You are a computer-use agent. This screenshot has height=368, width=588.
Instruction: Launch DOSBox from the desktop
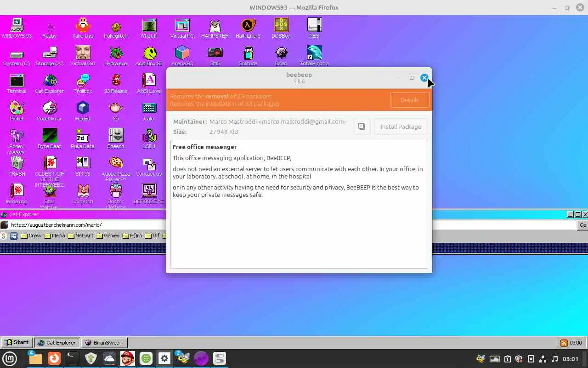point(281,28)
